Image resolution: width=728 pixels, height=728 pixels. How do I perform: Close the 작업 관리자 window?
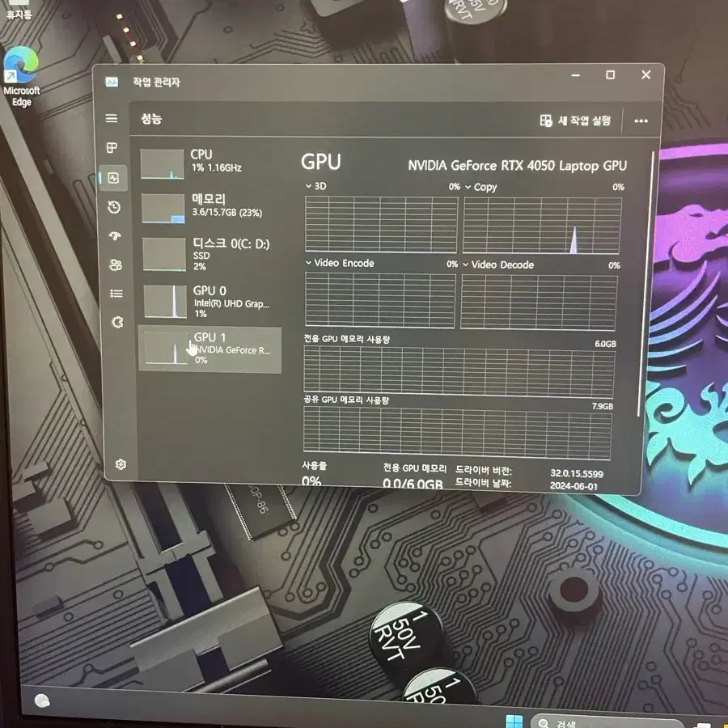[x=645, y=74]
